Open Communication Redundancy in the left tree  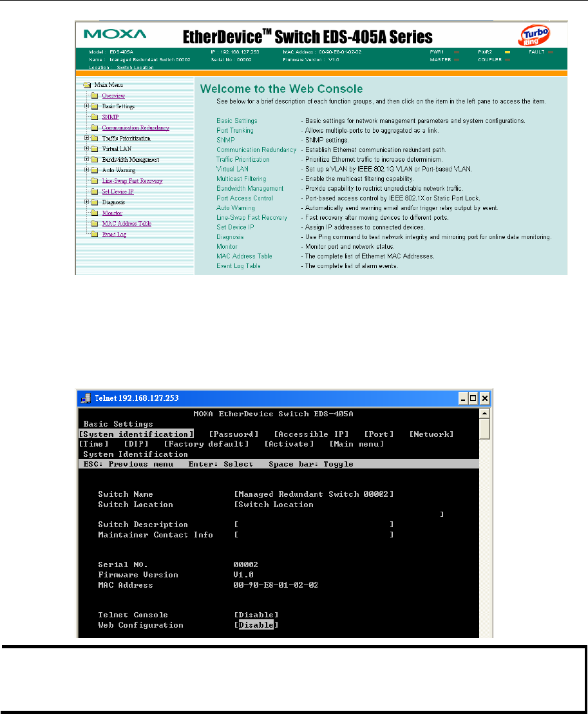tap(136, 128)
